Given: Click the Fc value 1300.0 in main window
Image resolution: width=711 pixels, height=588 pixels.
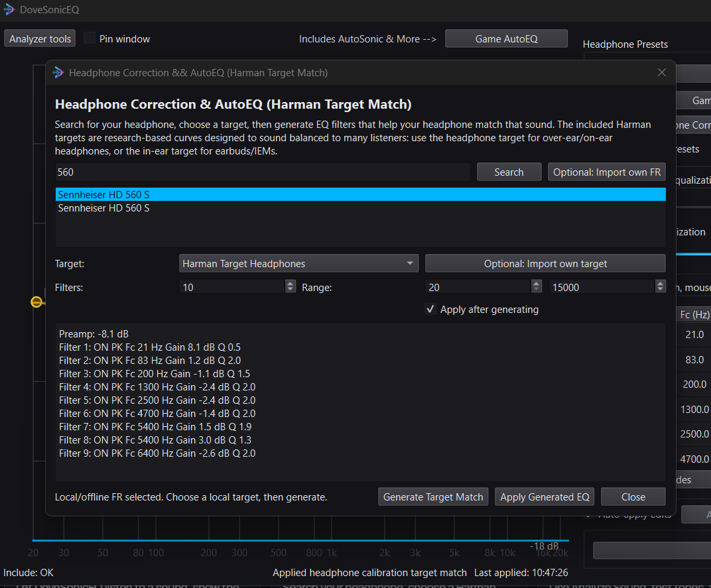Looking at the screenshot, I should (x=694, y=410).
